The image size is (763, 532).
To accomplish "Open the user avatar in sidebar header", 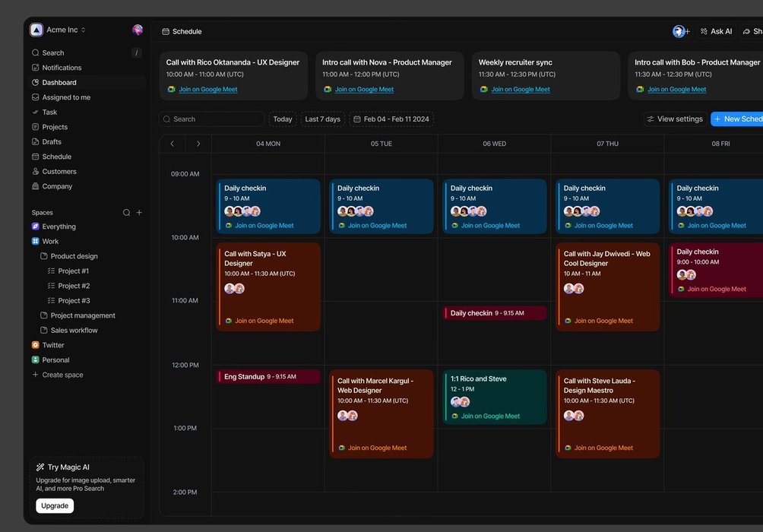I will tap(138, 30).
